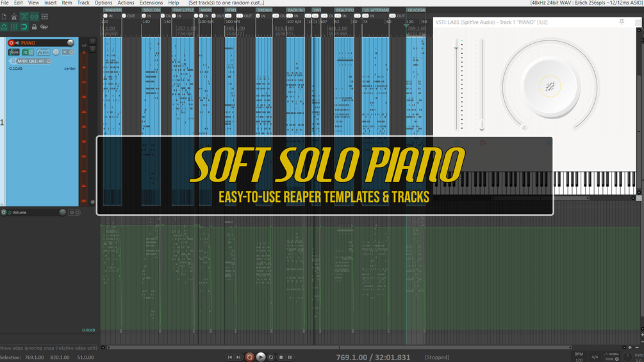Adjust the playback rate knob

[x=627, y=357]
